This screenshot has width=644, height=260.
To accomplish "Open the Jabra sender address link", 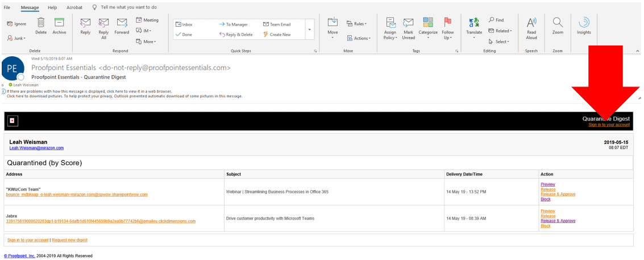I will click(x=101, y=221).
